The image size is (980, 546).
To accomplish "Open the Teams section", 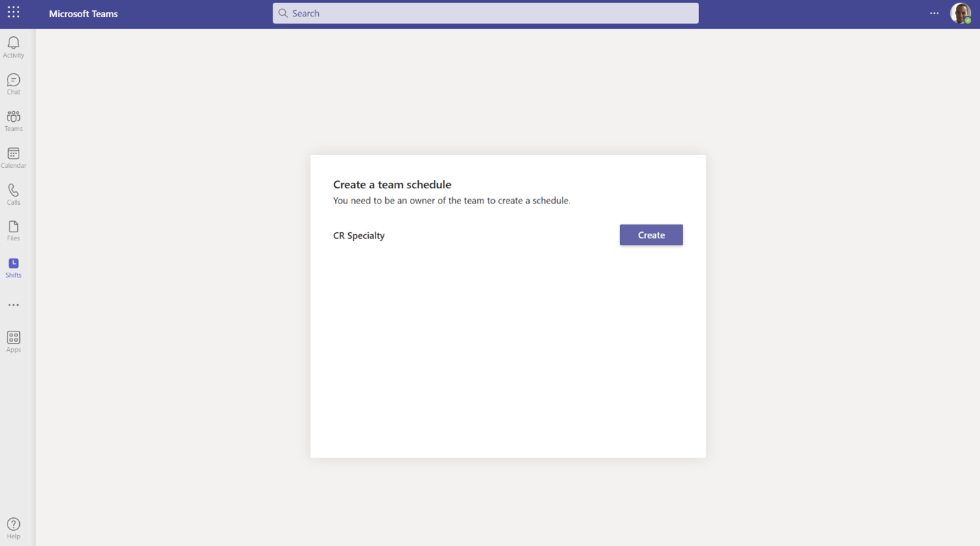I will point(14,121).
